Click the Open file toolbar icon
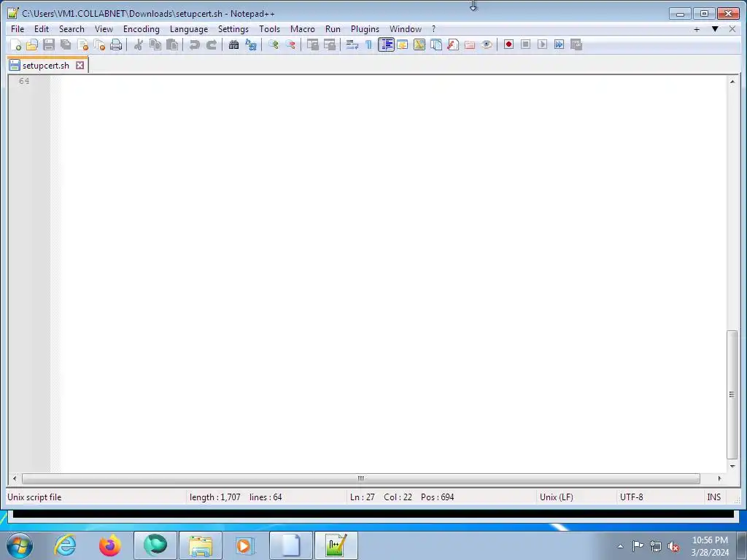The height and width of the screenshot is (560, 747). pos(32,44)
